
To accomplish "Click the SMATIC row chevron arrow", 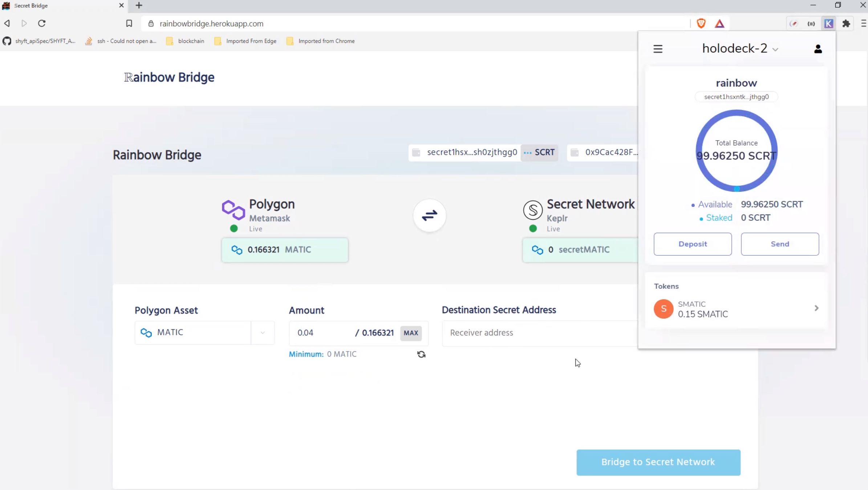I will [x=816, y=308].
